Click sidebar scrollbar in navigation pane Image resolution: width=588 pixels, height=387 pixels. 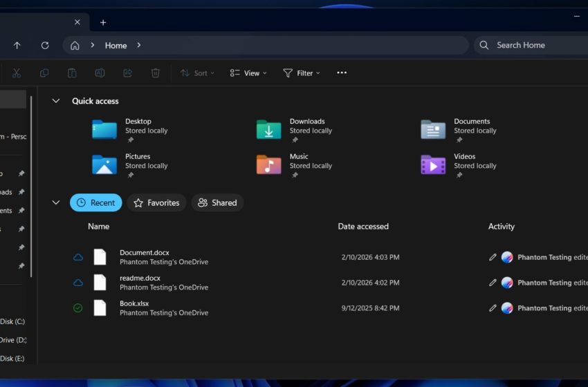(31, 187)
